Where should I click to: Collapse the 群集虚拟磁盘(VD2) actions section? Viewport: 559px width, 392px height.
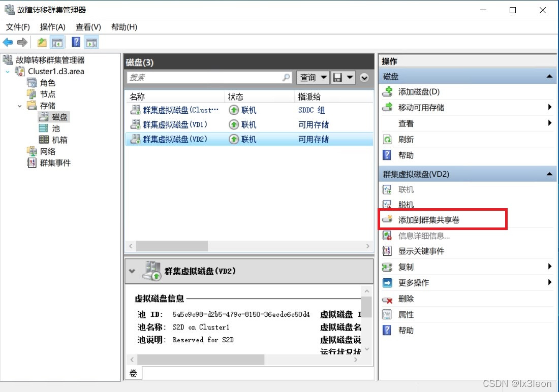549,174
